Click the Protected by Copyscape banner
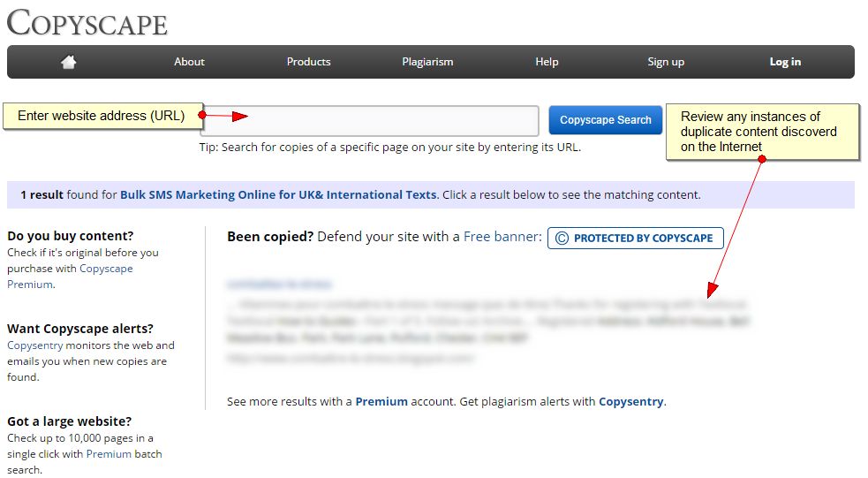The width and height of the screenshot is (868, 478). tap(636, 239)
